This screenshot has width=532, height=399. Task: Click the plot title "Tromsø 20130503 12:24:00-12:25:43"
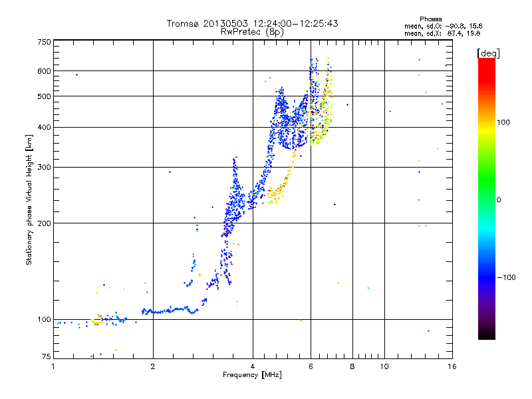(252, 23)
